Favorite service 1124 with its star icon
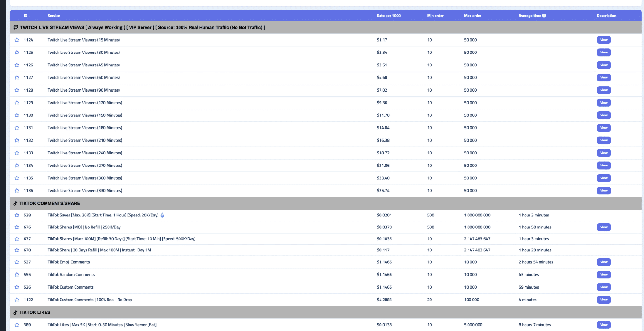 tap(17, 40)
